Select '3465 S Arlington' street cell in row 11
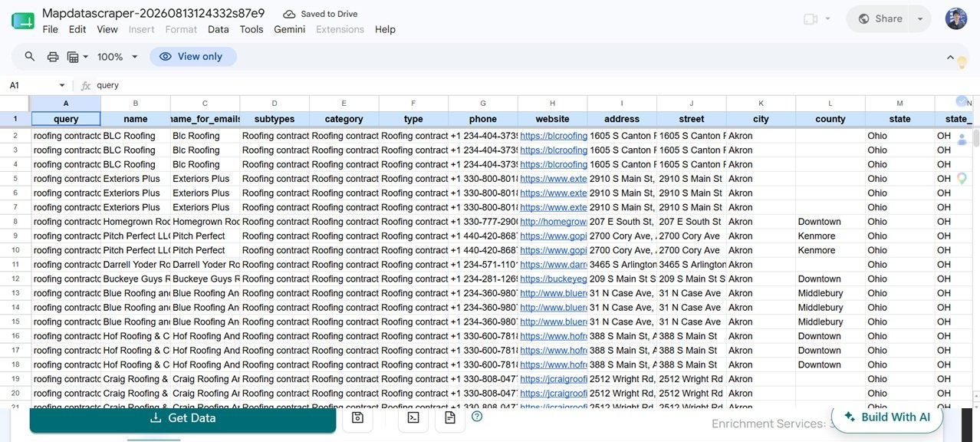980x442 pixels. [x=692, y=265]
